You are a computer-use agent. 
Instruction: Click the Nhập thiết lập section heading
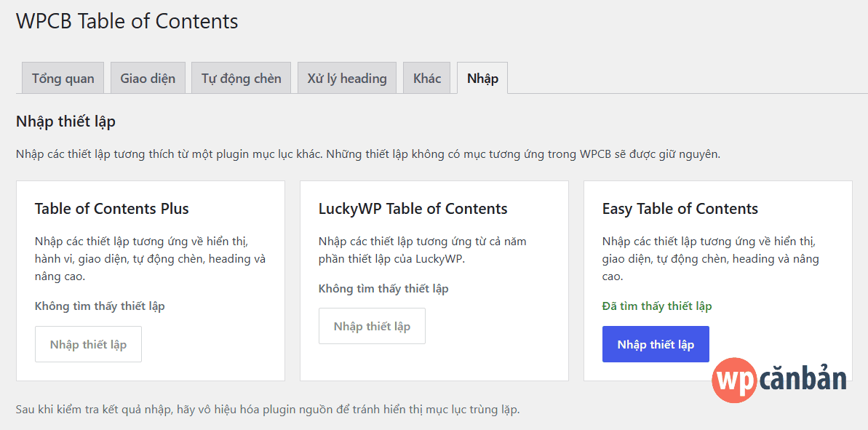pos(66,122)
